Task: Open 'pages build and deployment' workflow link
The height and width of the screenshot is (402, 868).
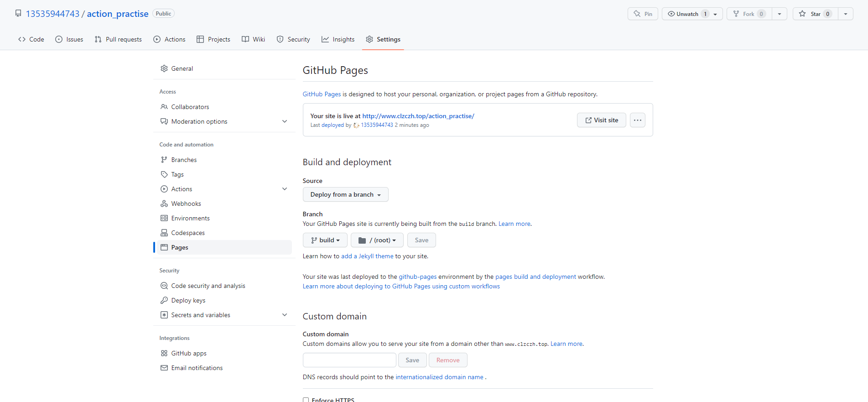Action: click(535, 277)
